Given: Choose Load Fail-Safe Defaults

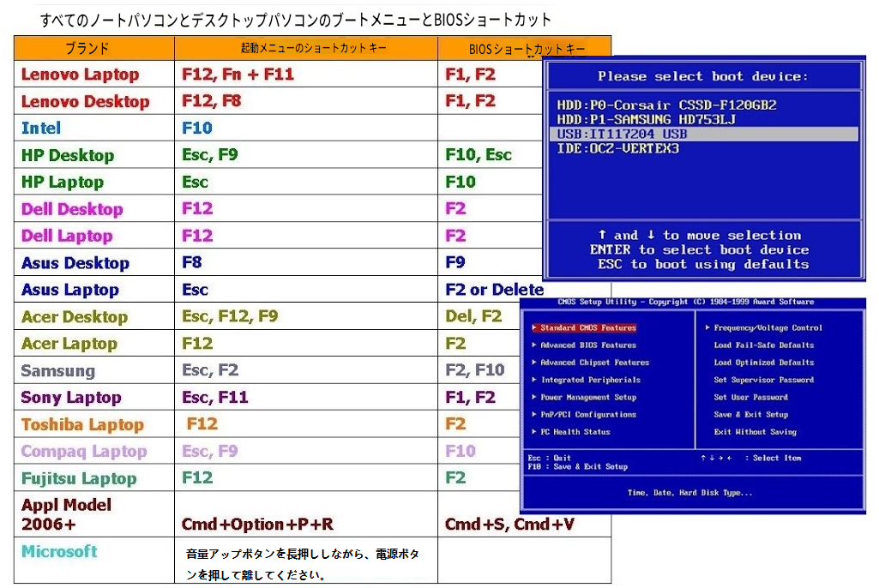Looking at the screenshot, I should click(x=764, y=345).
